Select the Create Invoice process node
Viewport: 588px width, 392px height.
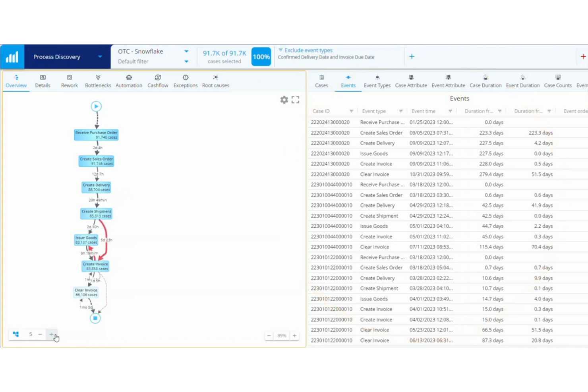[95, 266]
